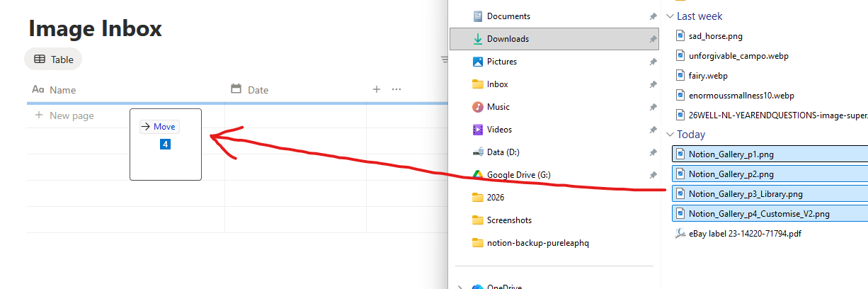Screen dimensions: 868x289
Task: Click New page to add a row
Action: click(x=64, y=115)
